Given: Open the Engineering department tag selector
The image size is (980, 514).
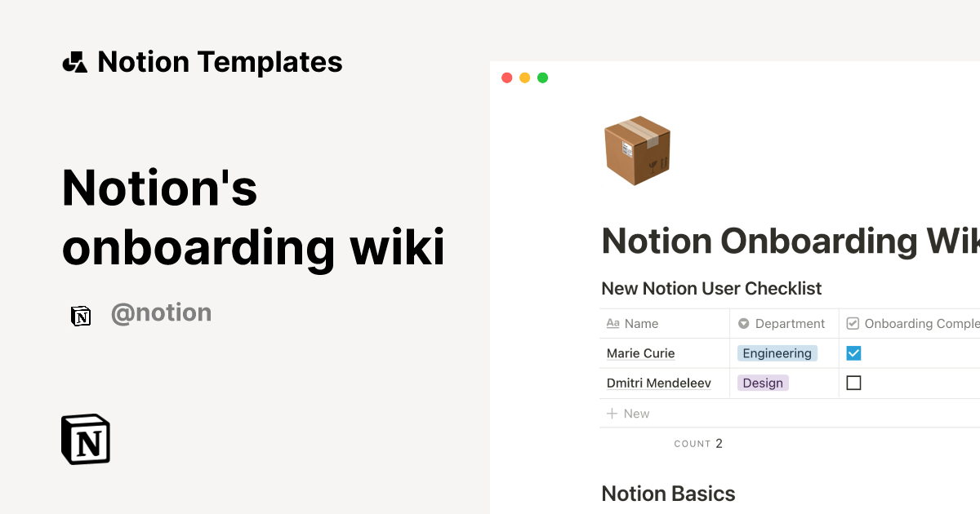Looking at the screenshot, I should coord(777,352).
